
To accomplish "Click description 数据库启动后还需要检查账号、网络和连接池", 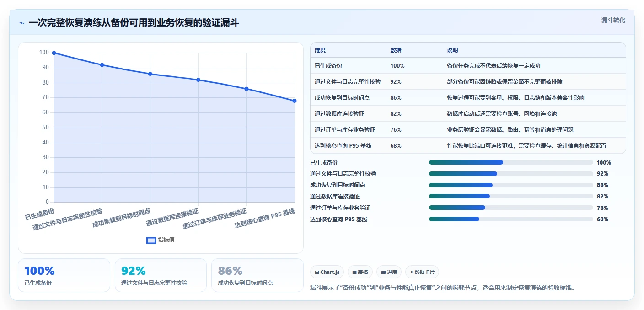I will [502, 114].
